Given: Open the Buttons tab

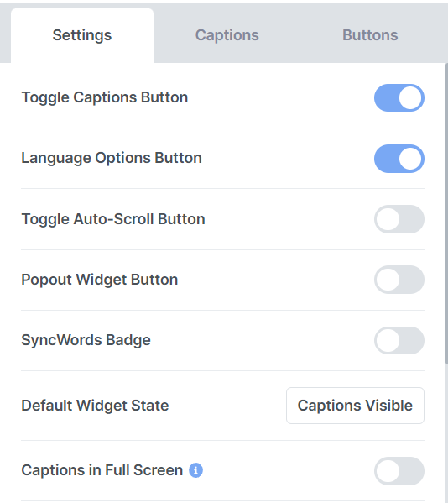Looking at the screenshot, I should pyautogui.click(x=370, y=35).
